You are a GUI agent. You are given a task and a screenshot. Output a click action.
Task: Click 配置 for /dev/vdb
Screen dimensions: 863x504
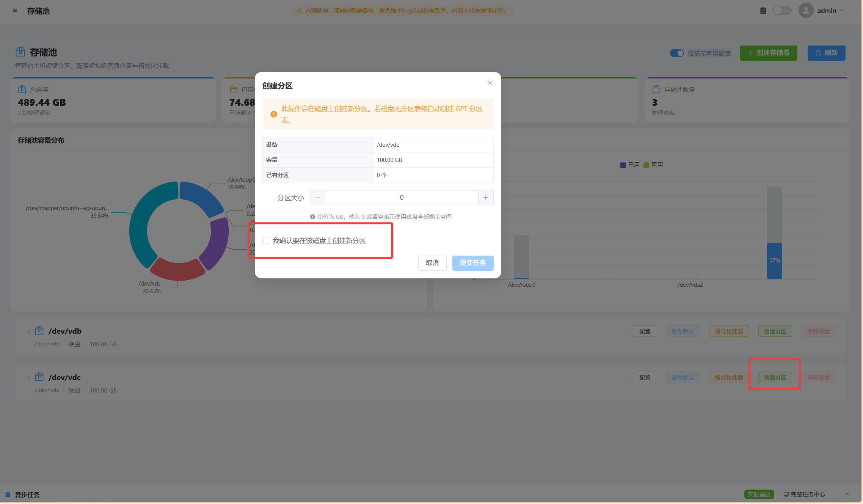coord(645,331)
